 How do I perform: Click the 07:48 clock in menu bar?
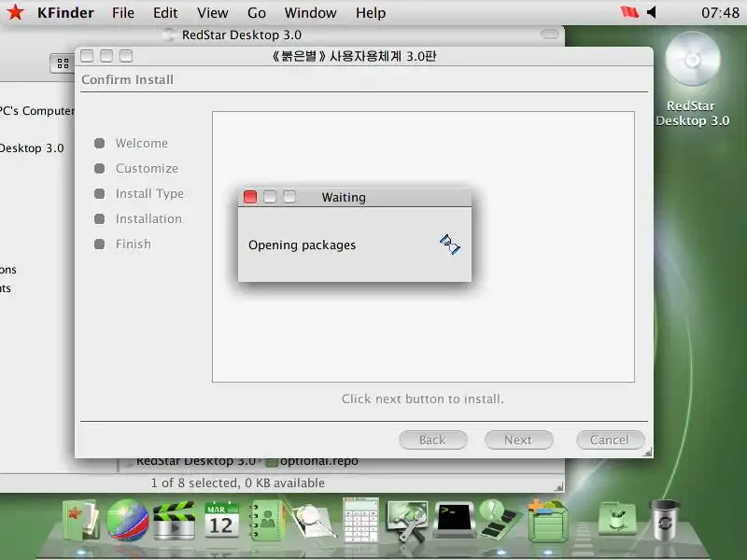coord(720,13)
